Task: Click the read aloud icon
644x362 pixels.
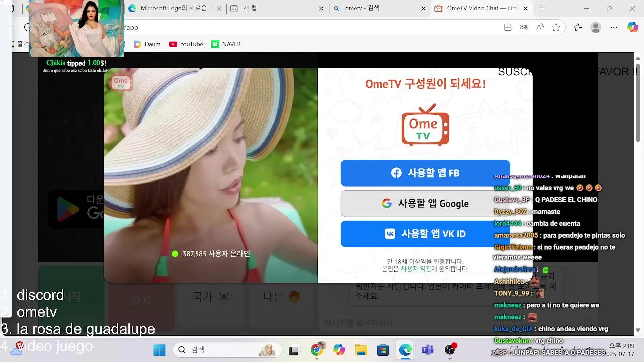Action: point(540,27)
